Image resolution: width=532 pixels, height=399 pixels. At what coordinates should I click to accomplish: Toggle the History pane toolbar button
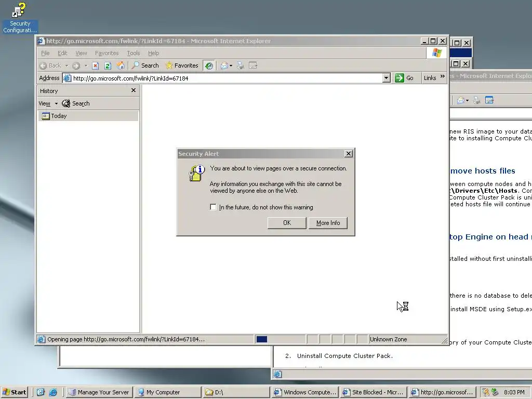tap(209, 65)
